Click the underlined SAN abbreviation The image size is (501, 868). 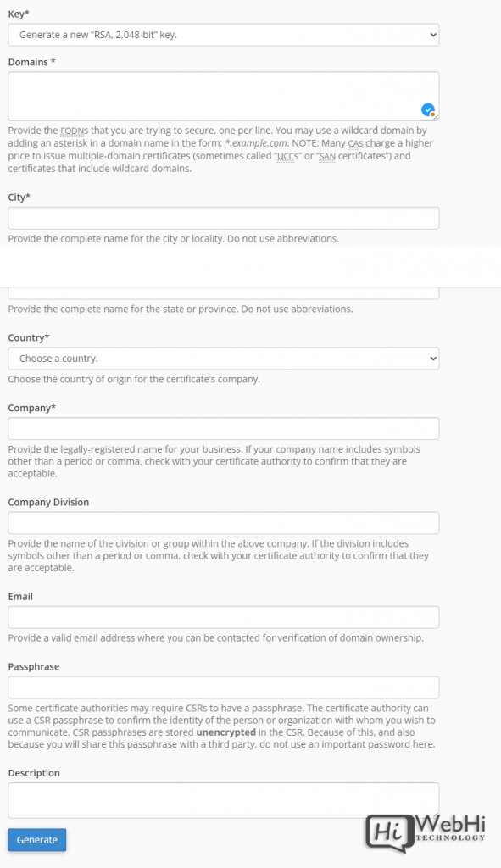coord(328,156)
